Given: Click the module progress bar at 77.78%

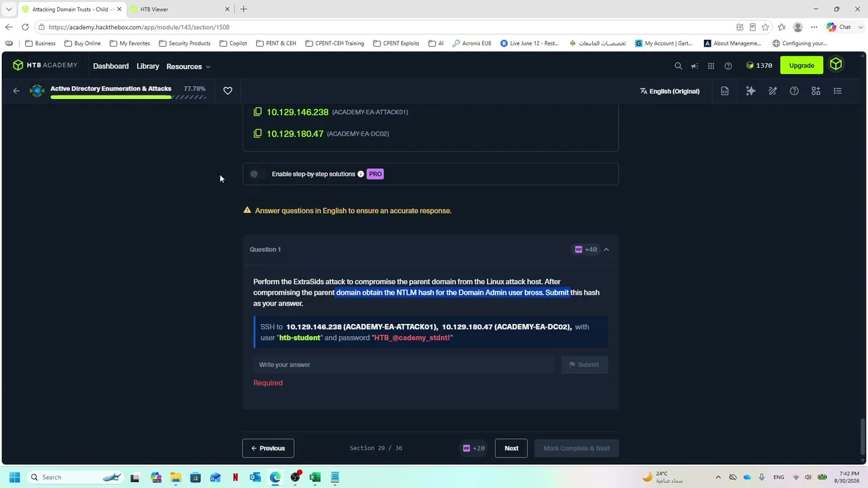Looking at the screenshot, I should tap(127, 97).
